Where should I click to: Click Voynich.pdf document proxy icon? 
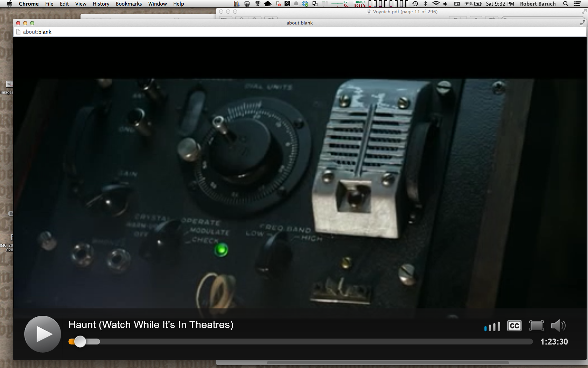369,12
